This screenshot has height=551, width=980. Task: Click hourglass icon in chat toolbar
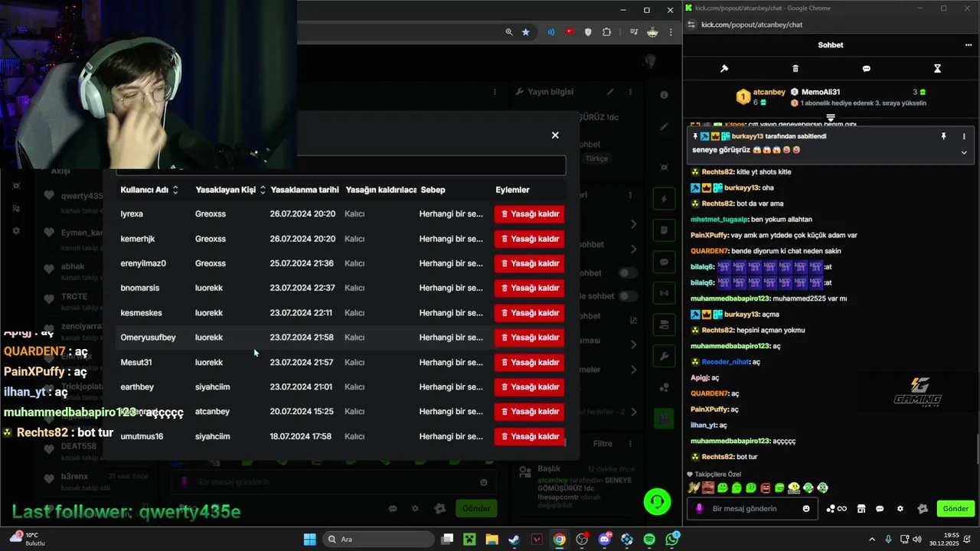click(937, 69)
